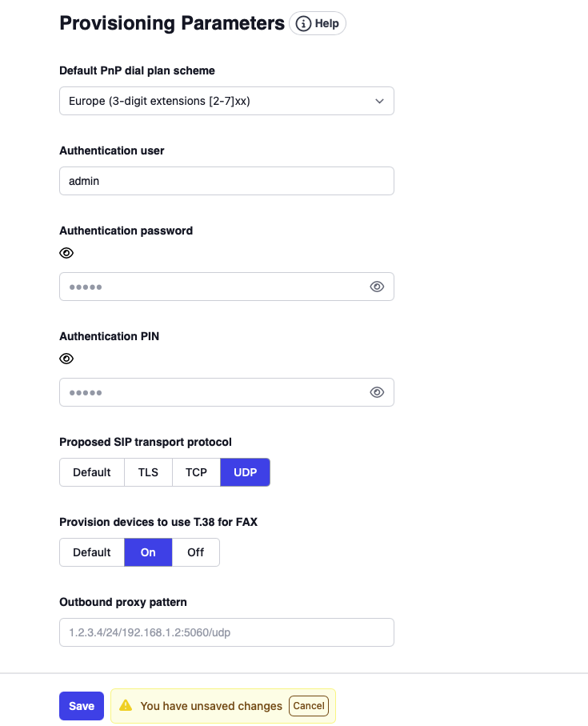
Task: Open the Default PnP dial plan scheme dropdown
Action: pyautogui.click(x=226, y=101)
